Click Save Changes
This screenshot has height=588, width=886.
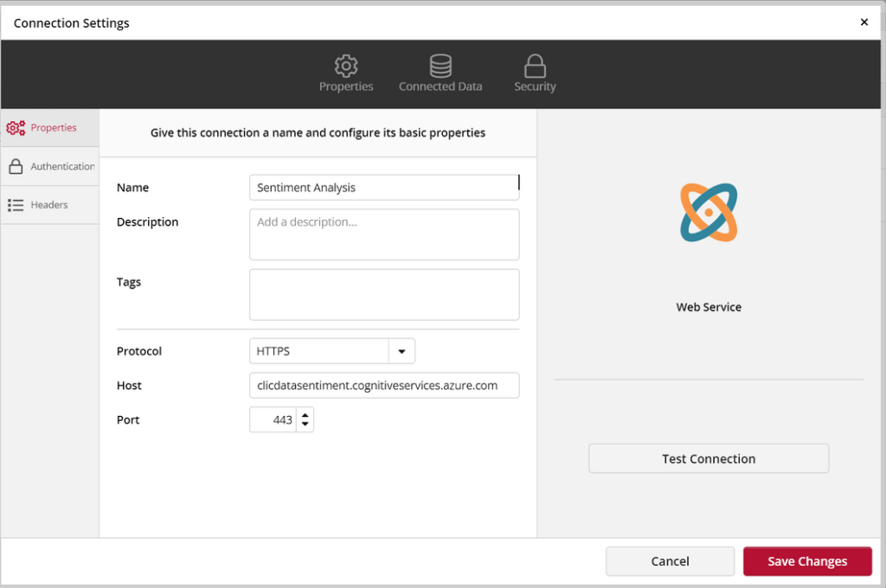click(x=807, y=561)
